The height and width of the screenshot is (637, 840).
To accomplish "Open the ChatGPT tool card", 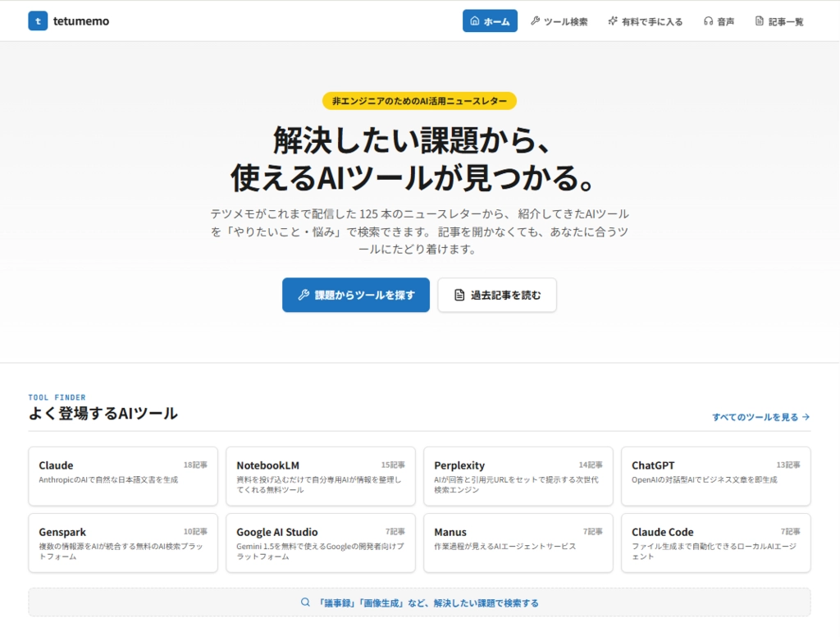I will click(x=715, y=476).
